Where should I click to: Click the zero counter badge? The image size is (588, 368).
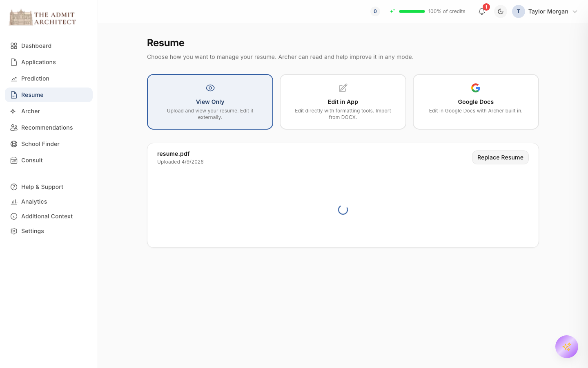tap(375, 11)
